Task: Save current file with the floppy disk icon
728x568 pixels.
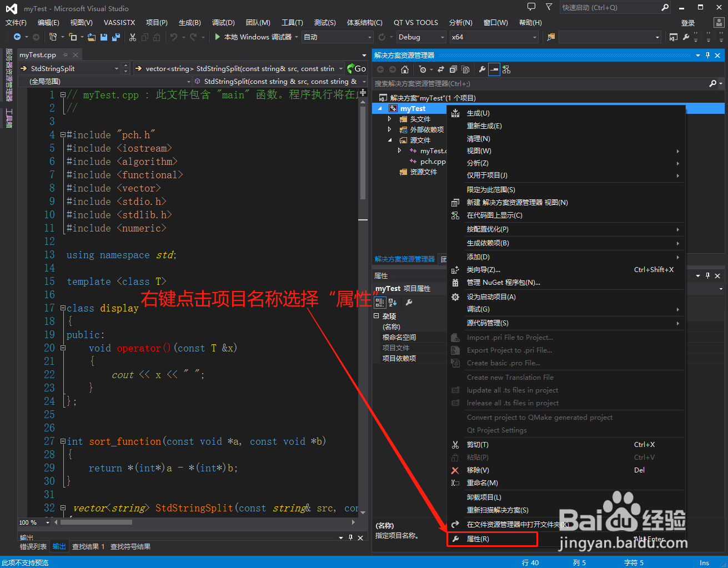Action: click(x=104, y=37)
